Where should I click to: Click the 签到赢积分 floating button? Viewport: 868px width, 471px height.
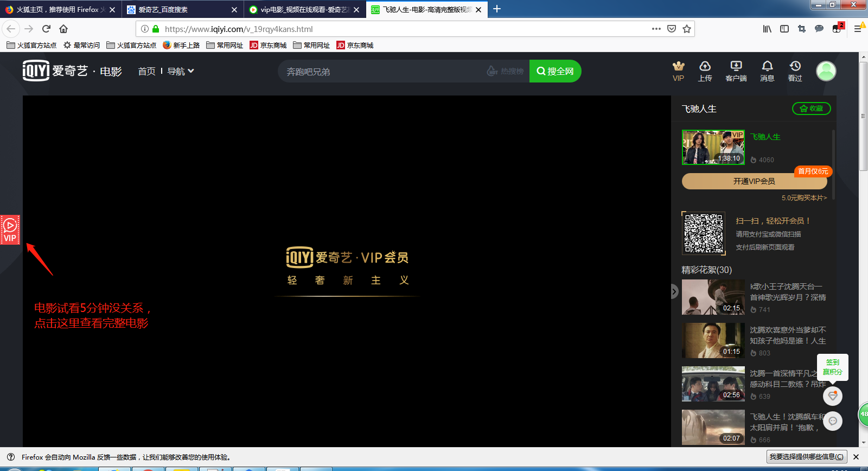[x=833, y=367]
